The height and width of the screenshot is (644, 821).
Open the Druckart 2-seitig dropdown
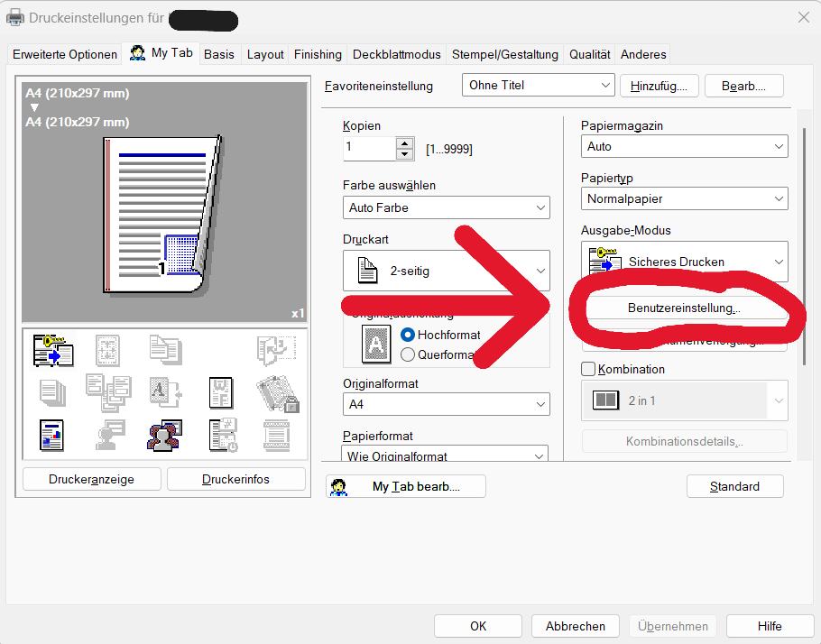click(x=446, y=271)
